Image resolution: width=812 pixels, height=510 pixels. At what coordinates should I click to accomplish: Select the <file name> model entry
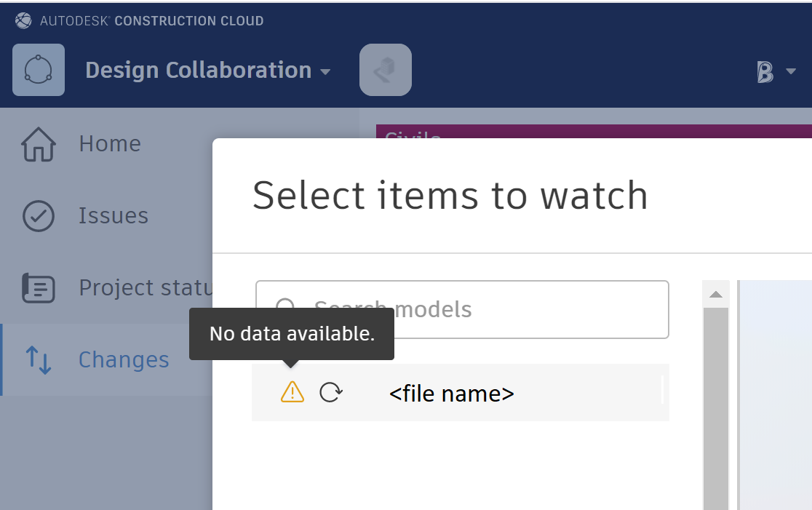[x=451, y=393]
